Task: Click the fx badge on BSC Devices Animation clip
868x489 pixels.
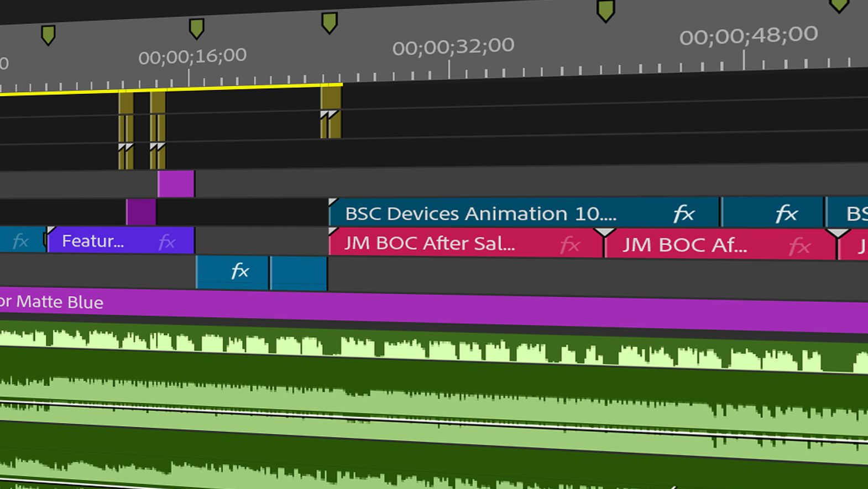Action: tap(684, 214)
